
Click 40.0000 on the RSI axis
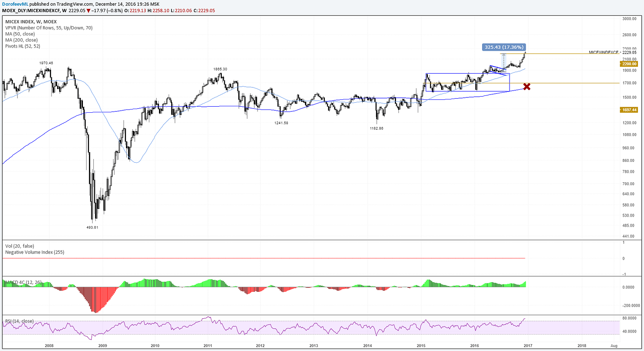[x=630, y=332]
